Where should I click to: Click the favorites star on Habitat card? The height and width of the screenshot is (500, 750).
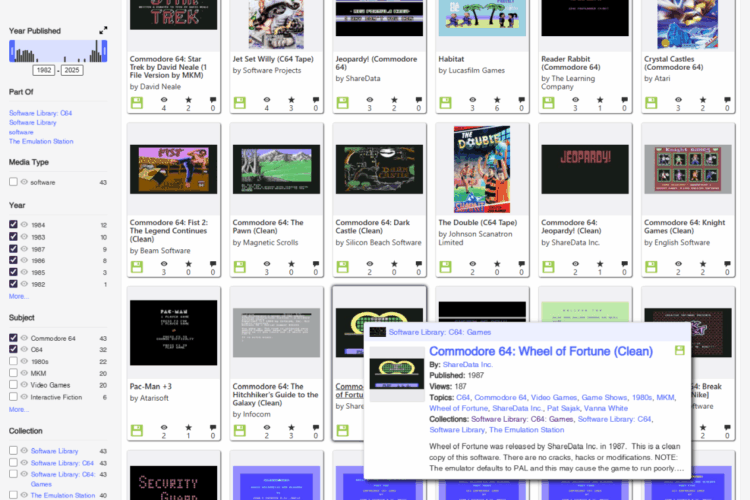coord(497,100)
